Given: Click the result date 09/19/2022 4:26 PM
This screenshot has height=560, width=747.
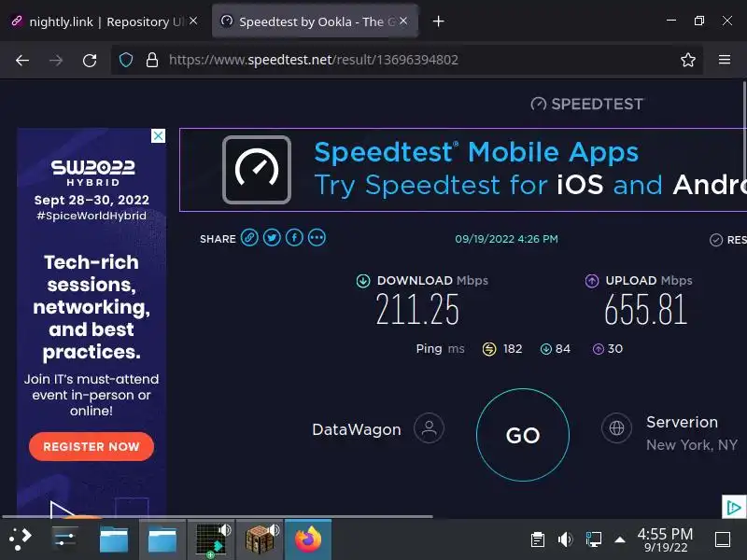Looking at the screenshot, I should (506, 239).
